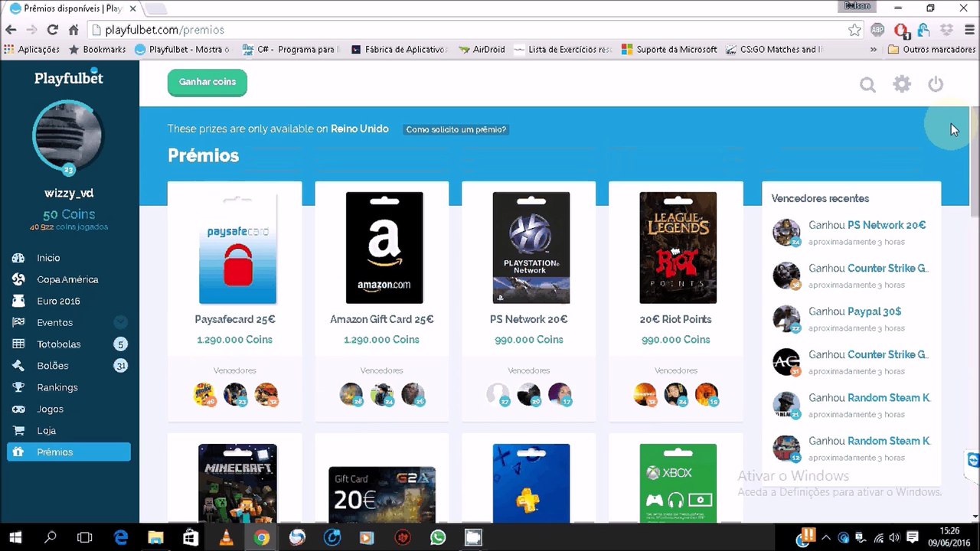Open Inicio in the sidebar
The image size is (980, 551).
coord(48,258)
